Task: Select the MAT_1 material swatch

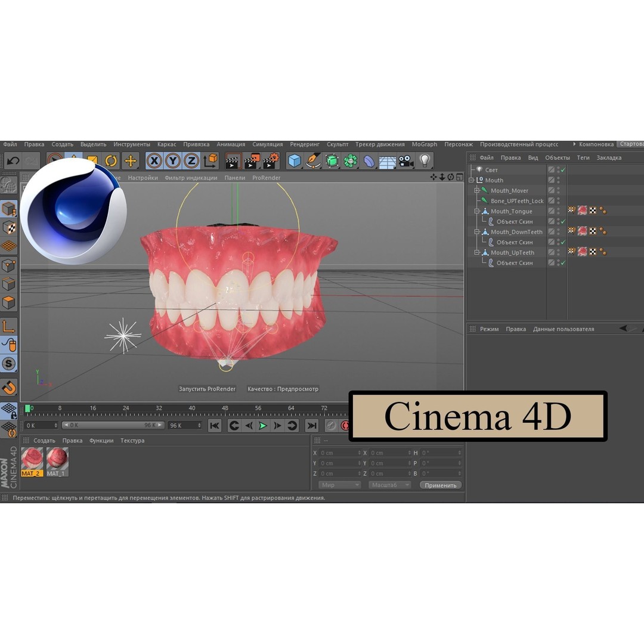Action: (x=57, y=462)
